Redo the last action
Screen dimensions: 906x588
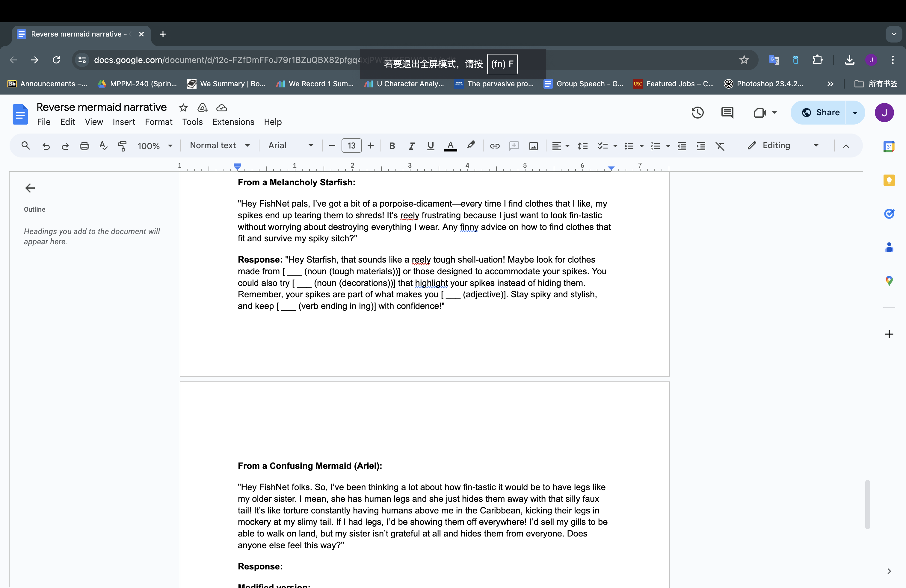65,146
